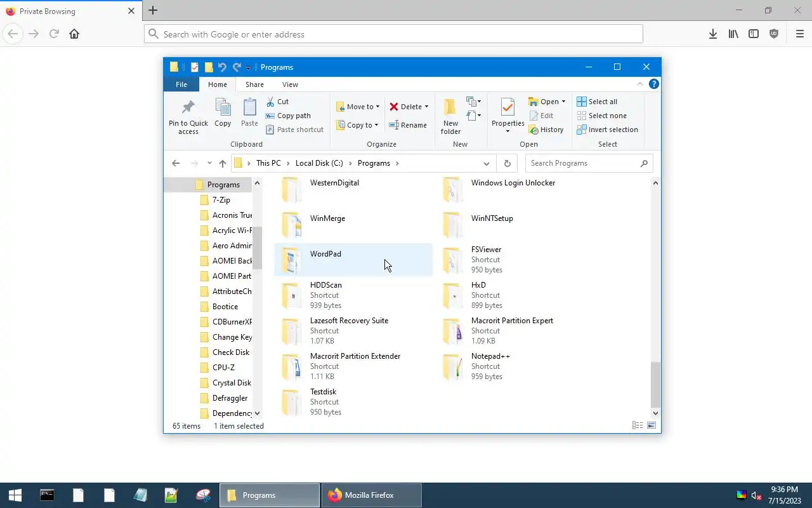The width and height of the screenshot is (812, 508).
Task: Open the Open button dropdown arrow
Action: (563, 102)
